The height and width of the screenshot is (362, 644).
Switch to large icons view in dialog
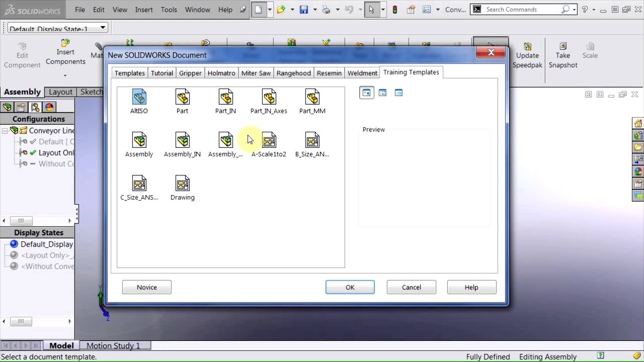366,93
